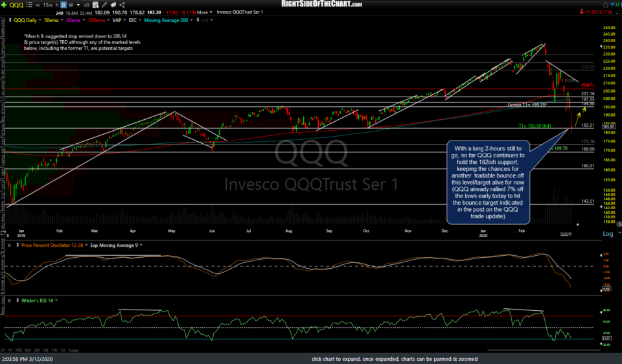Select the 3M time span
This screenshot has width=622, height=364.
tap(36, 350)
